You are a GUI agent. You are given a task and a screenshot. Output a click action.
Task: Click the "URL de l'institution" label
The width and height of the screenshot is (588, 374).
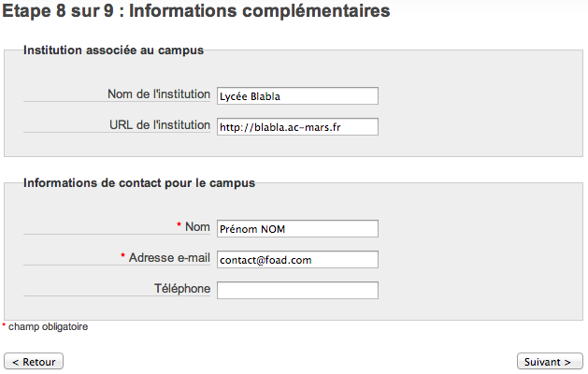[x=160, y=125]
